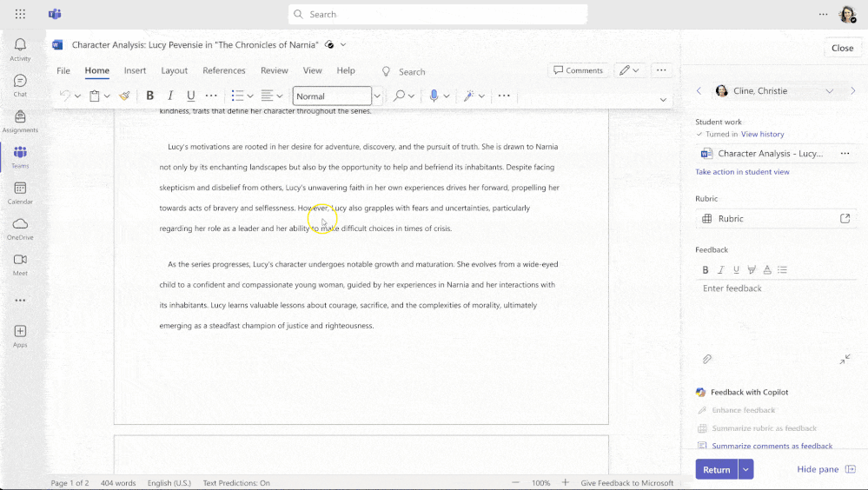This screenshot has height=490, width=868.
Task: Open the Activity feed
Action: [20, 50]
